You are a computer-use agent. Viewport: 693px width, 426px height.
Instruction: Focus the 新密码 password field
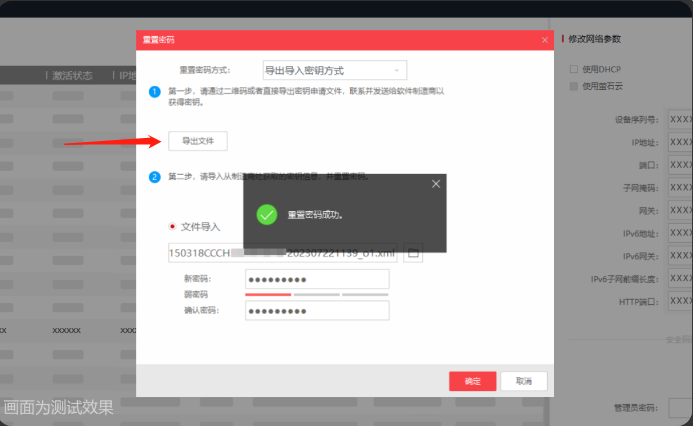click(x=317, y=279)
